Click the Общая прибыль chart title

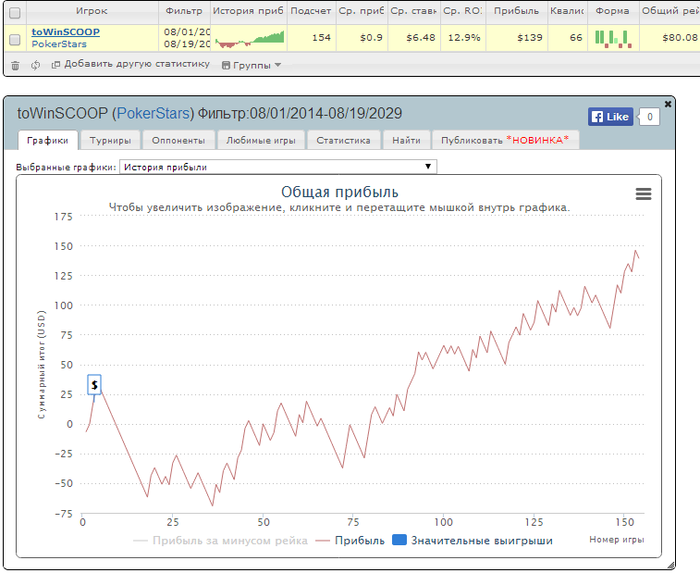click(340, 192)
